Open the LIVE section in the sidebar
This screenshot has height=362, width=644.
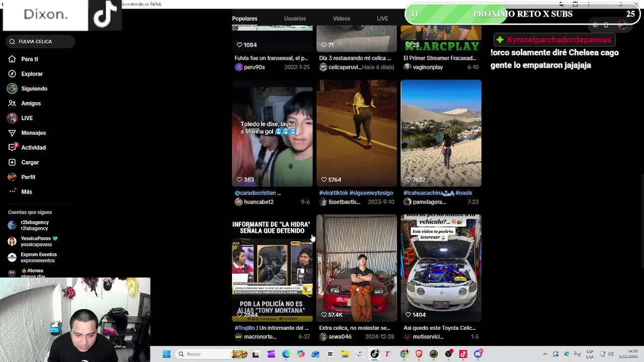click(x=20, y=118)
